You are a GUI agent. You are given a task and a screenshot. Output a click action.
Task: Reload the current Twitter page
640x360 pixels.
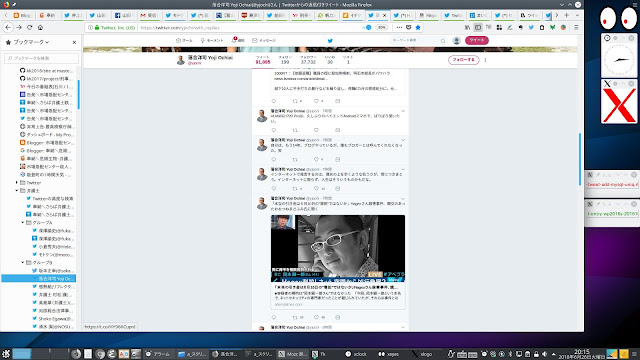pyautogui.click(x=29, y=27)
